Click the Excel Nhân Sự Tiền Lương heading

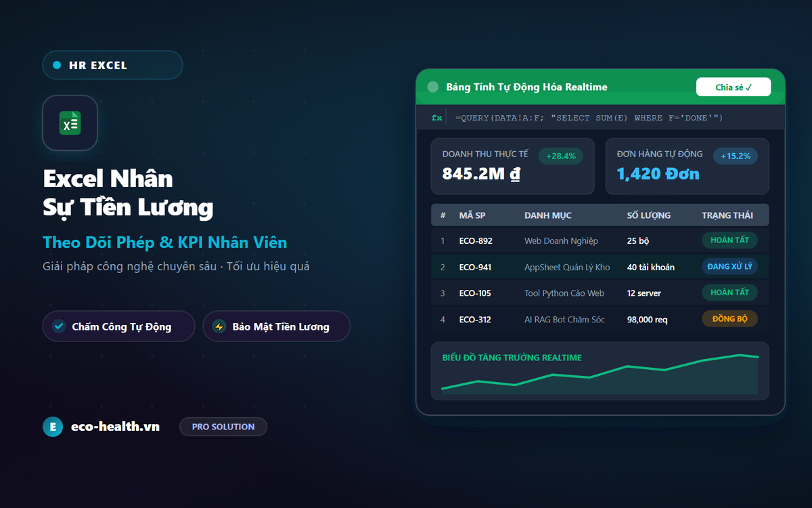point(128,193)
